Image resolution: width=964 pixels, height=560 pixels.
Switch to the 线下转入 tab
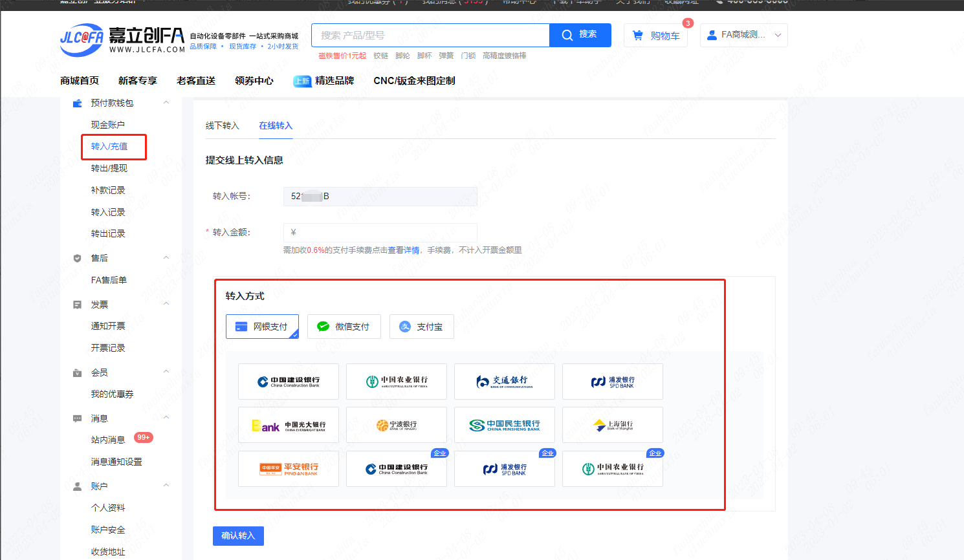pyautogui.click(x=222, y=125)
